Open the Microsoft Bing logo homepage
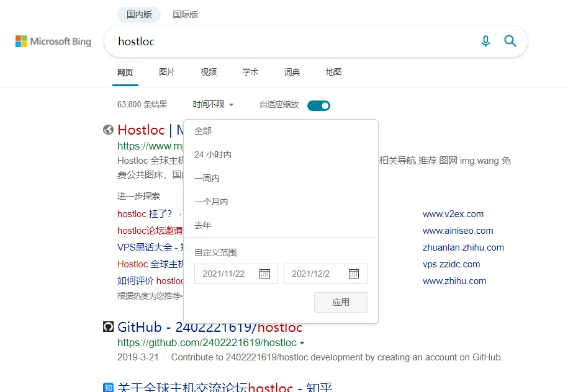 53,42
